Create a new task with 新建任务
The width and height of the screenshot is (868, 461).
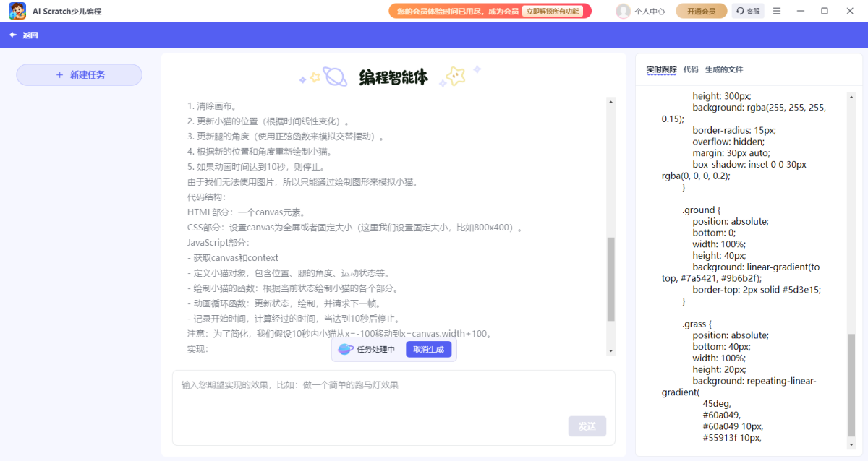[x=80, y=75]
